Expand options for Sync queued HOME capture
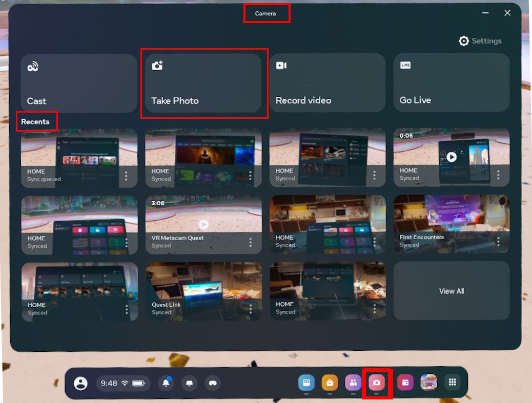532x403 pixels. pos(126,176)
